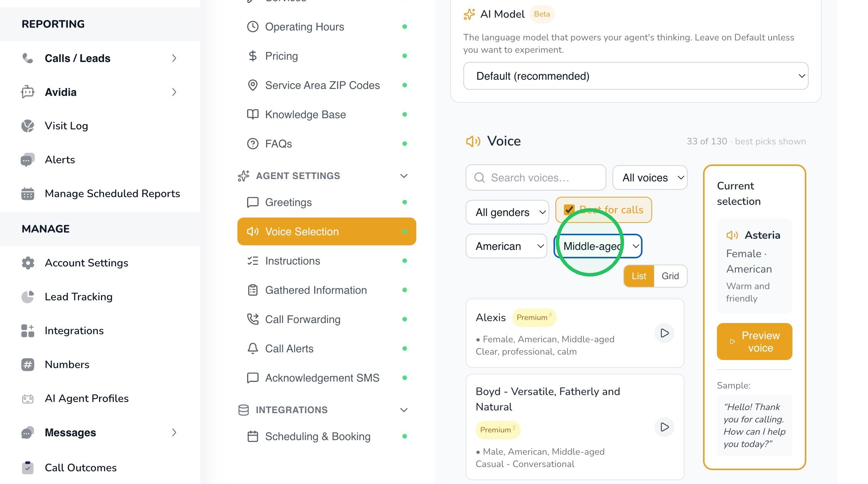Open the Greetings settings page

[327, 202]
